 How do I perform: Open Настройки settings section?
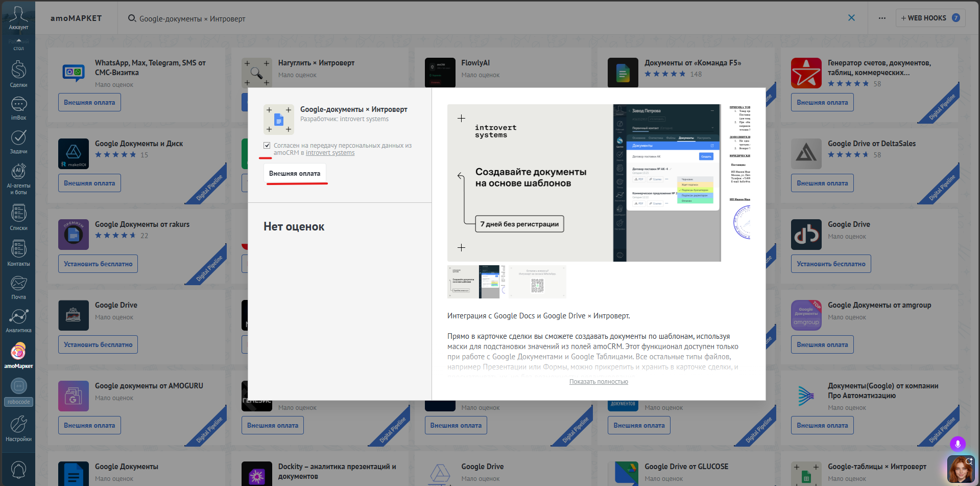pyautogui.click(x=18, y=428)
